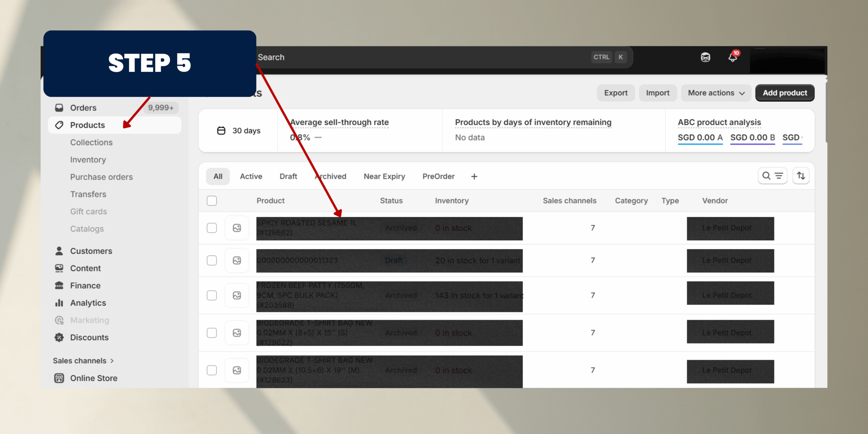Add a new view with plus button
868x434 pixels.
point(474,176)
